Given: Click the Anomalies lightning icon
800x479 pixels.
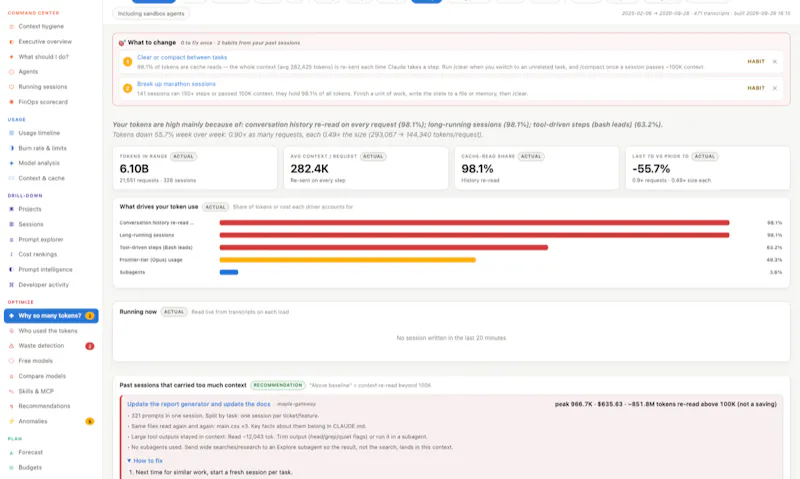Looking at the screenshot, I should pos(11,421).
